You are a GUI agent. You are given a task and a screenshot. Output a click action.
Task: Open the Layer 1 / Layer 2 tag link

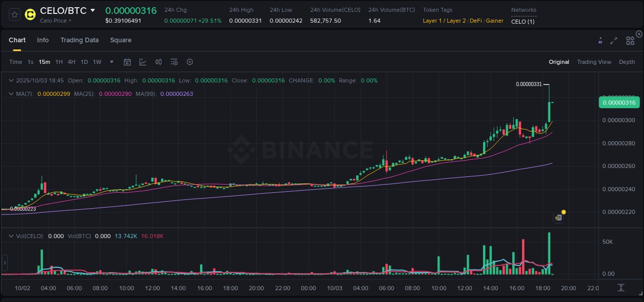[444, 21]
